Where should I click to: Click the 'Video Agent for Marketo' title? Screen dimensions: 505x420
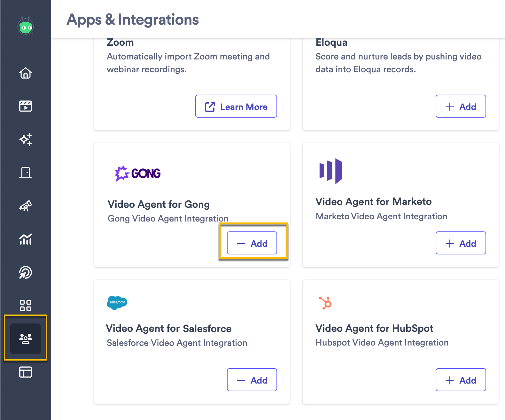(374, 202)
